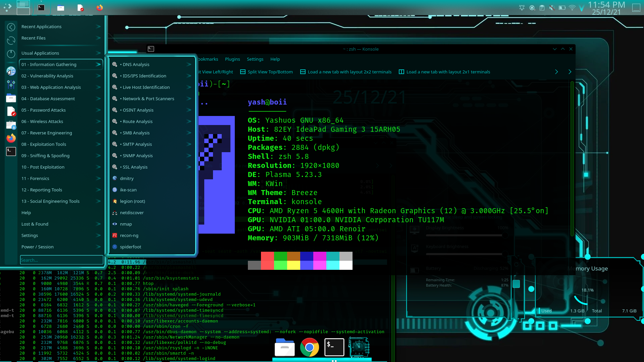The image size is (644, 362).
Task: Open 05 - Password Attacks category
Action: (x=61, y=110)
